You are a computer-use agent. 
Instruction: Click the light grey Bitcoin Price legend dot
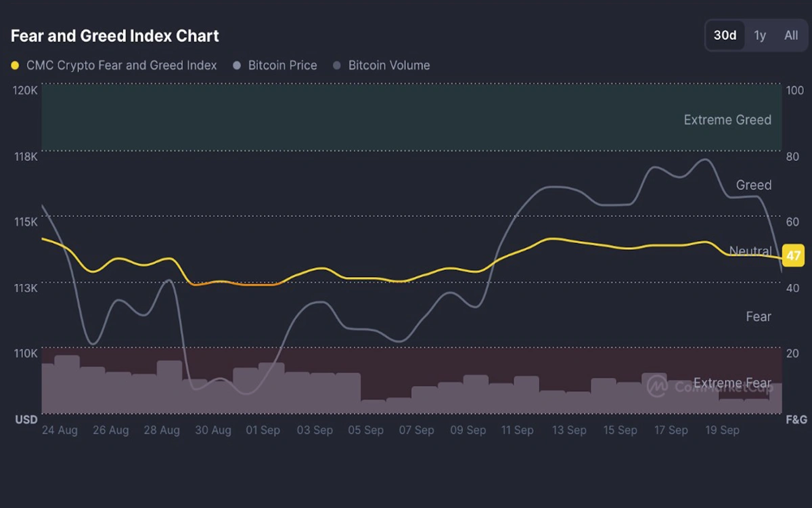(237, 66)
